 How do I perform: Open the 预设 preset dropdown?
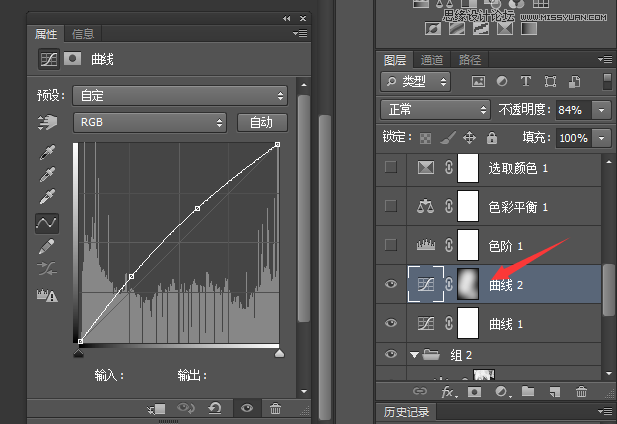[x=180, y=96]
